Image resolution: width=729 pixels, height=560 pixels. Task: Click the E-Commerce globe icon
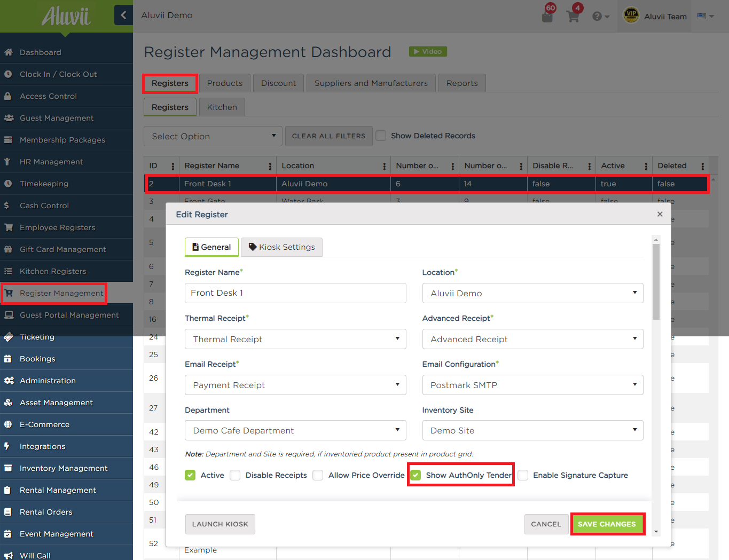coord(9,424)
